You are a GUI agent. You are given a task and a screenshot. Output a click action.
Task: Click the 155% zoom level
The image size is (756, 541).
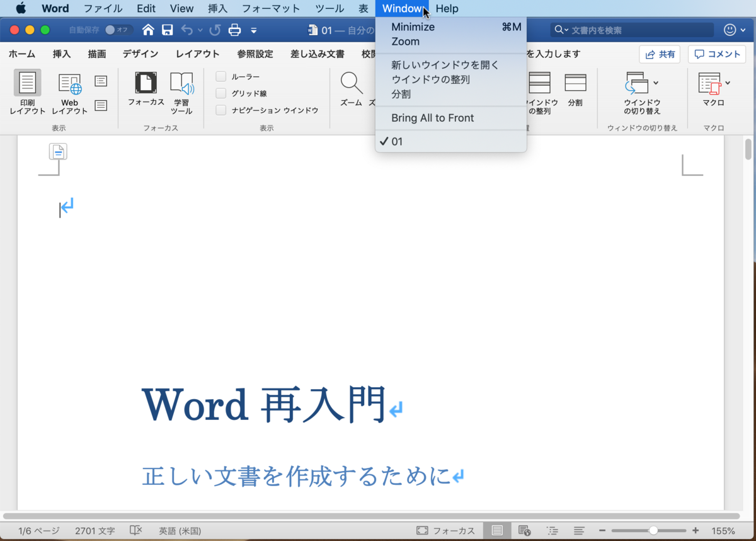(x=723, y=531)
